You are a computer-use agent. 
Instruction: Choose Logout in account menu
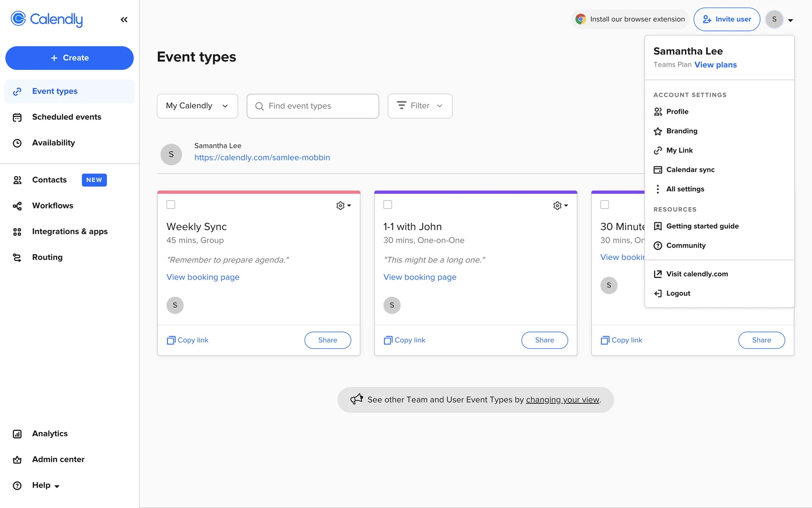[x=678, y=293]
